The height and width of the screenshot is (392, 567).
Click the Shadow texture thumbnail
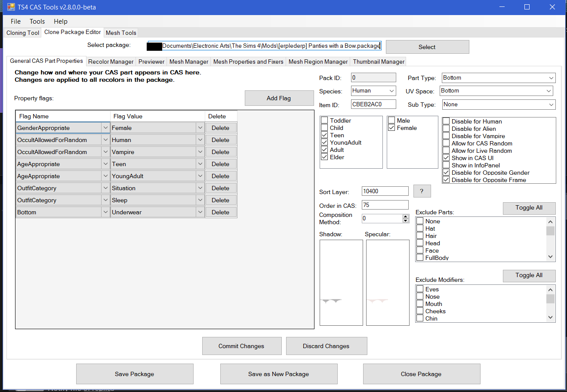pyautogui.click(x=342, y=283)
